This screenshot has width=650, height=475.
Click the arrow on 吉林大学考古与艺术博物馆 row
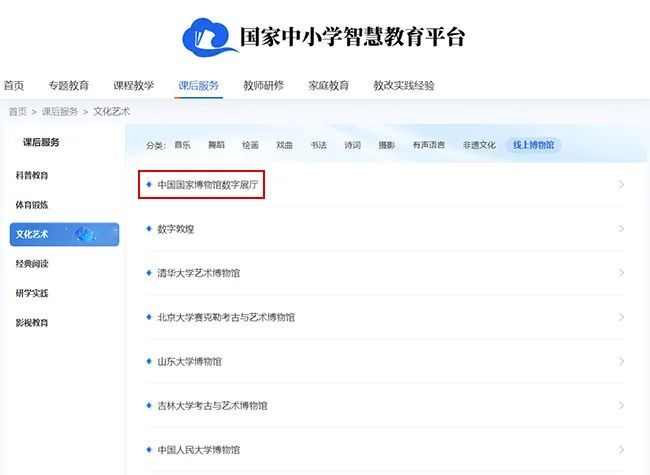(x=621, y=406)
